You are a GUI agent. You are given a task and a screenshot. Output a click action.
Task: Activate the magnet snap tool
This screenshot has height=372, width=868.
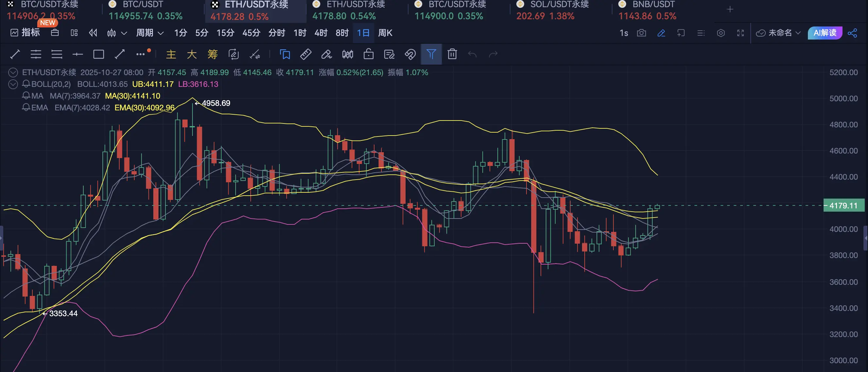(x=410, y=54)
